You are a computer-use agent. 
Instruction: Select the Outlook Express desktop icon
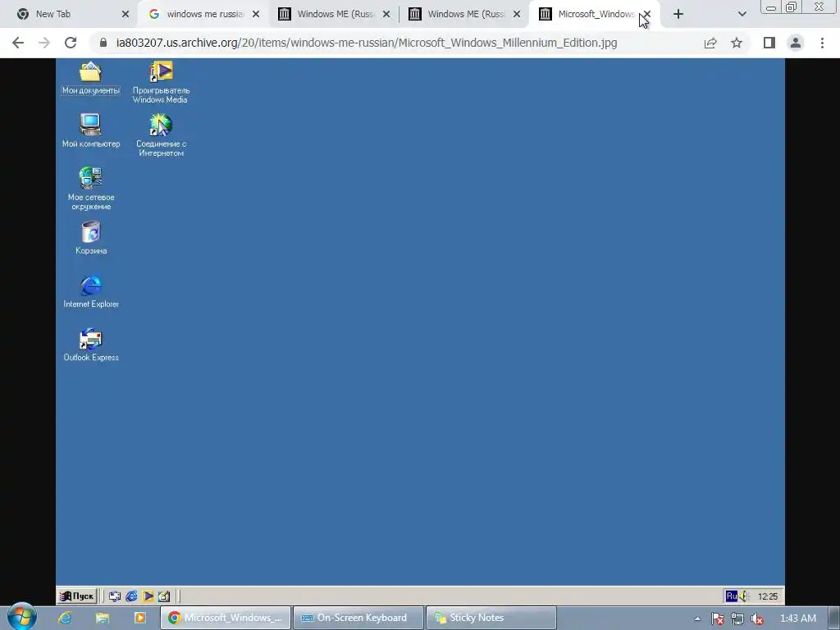(90, 345)
